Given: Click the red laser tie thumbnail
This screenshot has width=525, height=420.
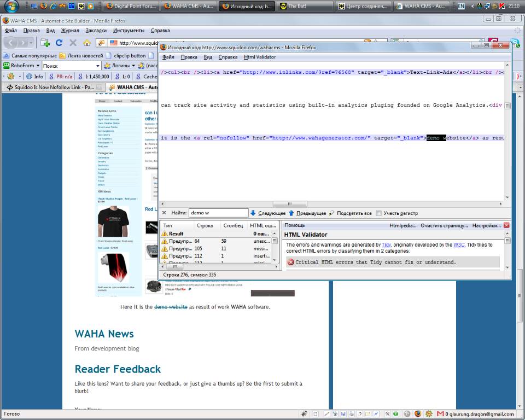Looking at the screenshot, I should pyautogui.click(x=113, y=267).
